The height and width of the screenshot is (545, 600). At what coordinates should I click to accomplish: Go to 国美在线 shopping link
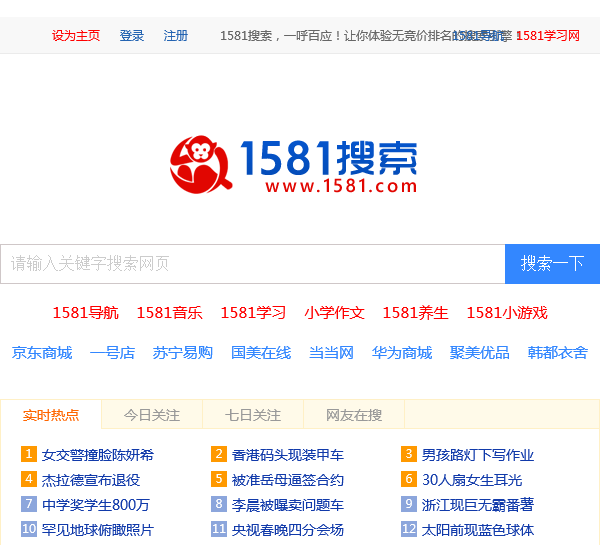[x=261, y=352]
